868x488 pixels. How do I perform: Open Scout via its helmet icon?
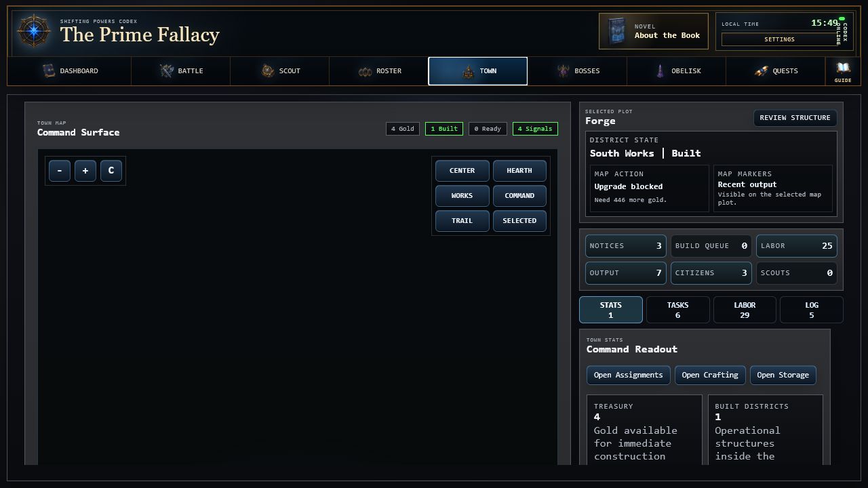(268, 70)
